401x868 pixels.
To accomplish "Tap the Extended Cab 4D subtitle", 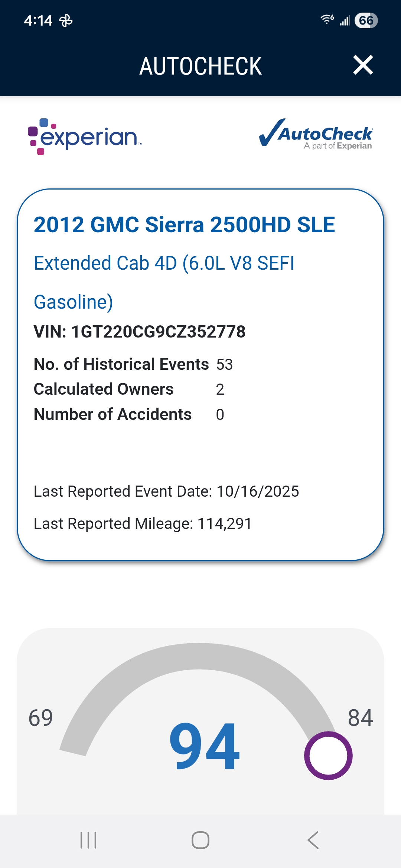I will coord(164,263).
